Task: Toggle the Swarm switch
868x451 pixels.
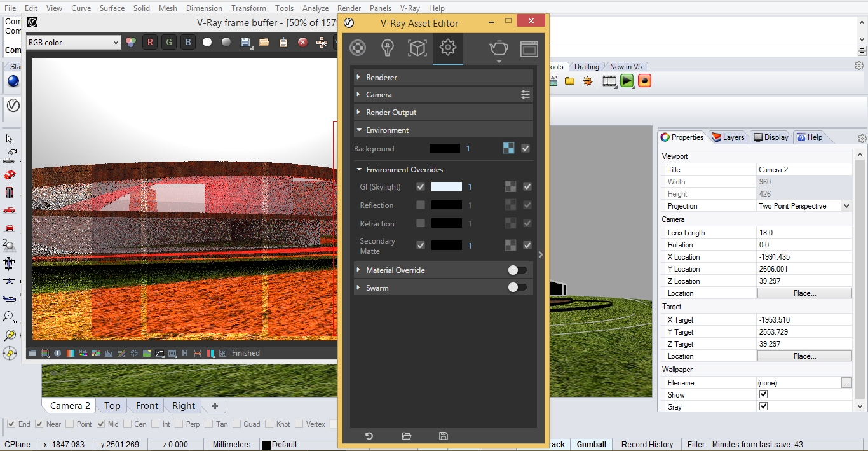Action: coord(517,288)
